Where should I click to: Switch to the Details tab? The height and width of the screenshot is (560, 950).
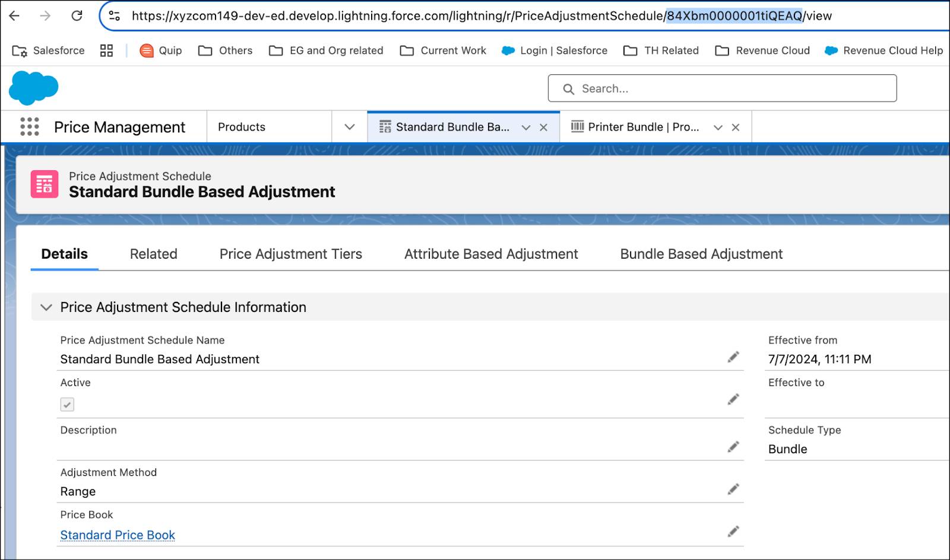point(64,254)
